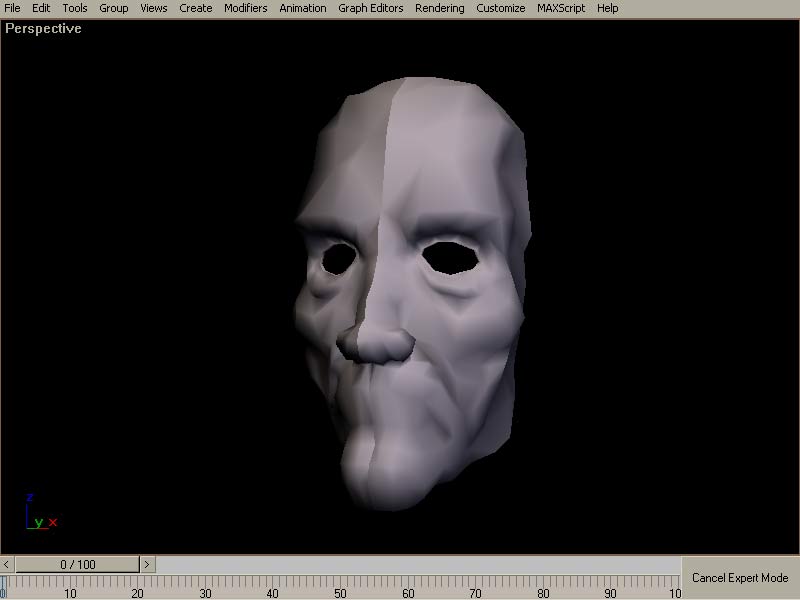Image resolution: width=800 pixels, height=600 pixels.
Task: Open the Animation menu
Action: pos(303,8)
